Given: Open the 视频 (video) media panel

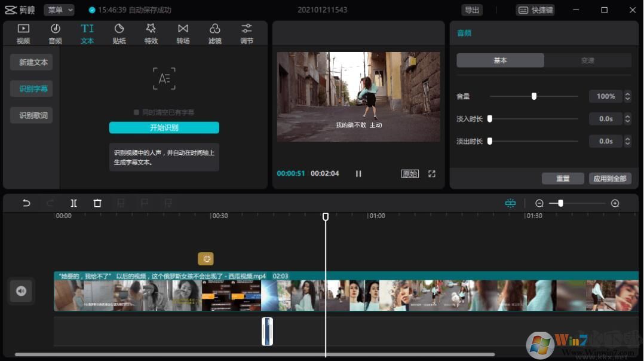Looking at the screenshot, I should 23,33.
